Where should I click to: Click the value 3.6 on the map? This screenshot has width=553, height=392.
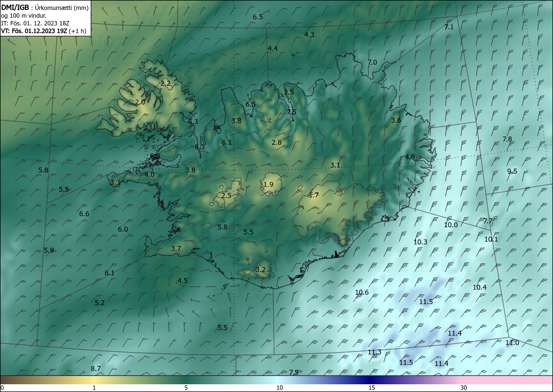(x=396, y=121)
